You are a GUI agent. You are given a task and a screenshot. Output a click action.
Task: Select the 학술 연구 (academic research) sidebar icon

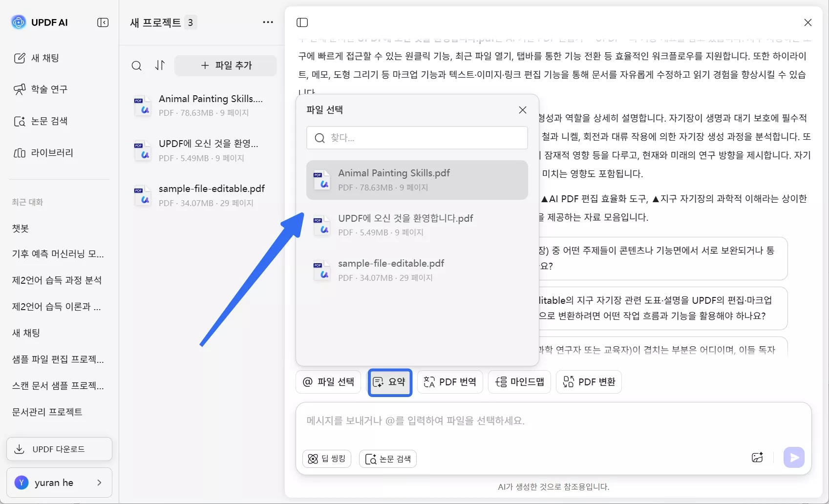click(49, 89)
